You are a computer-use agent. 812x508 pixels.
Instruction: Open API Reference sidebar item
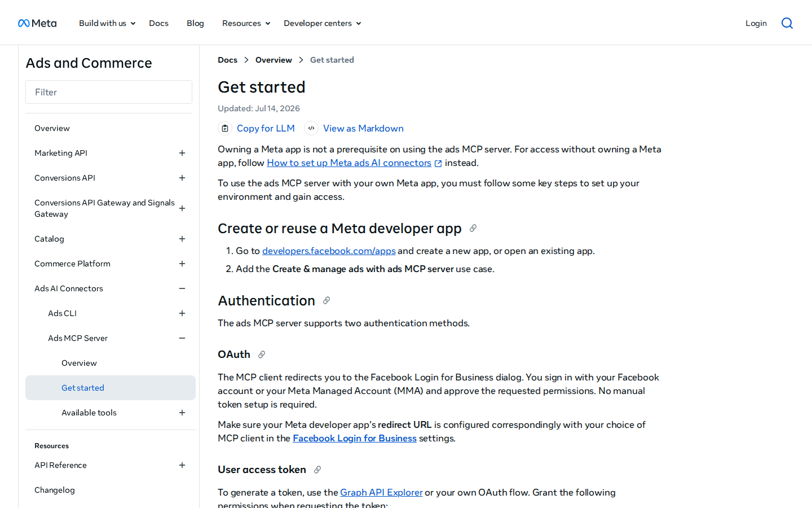pos(60,465)
